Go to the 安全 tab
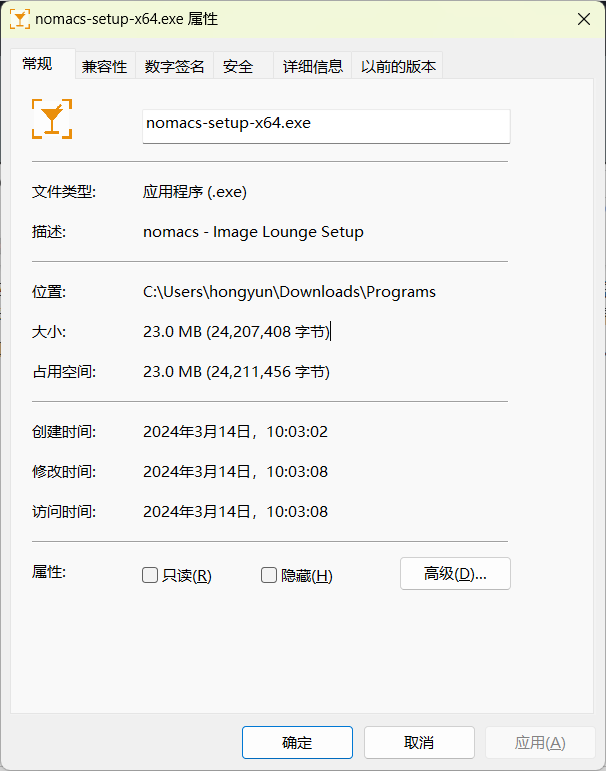The width and height of the screenshot is (606, 771). 243,66
